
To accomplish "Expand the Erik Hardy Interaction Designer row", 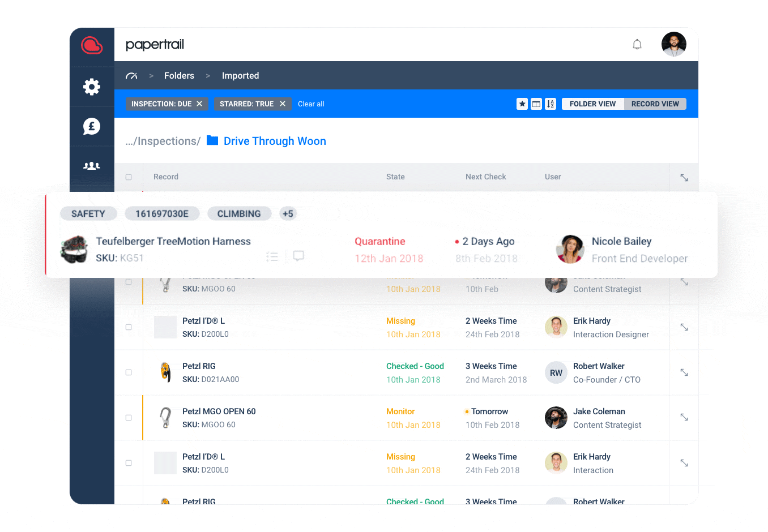I will click(684, 327).
